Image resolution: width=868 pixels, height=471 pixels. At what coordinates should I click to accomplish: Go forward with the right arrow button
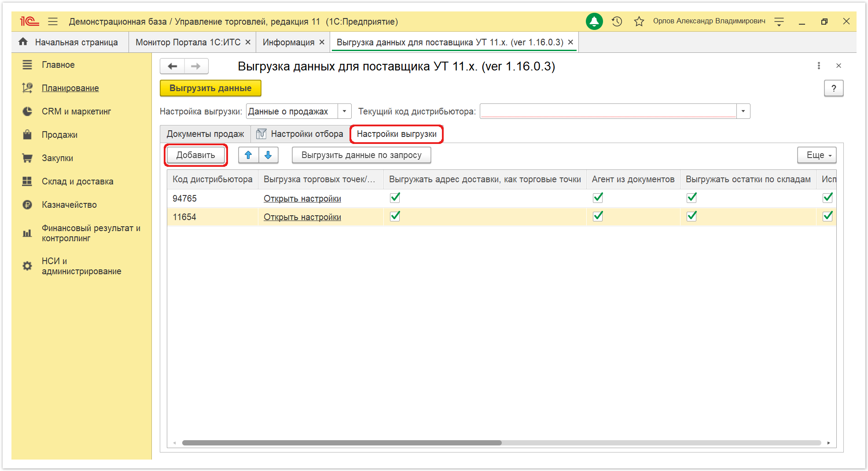[x=196, y=66]
